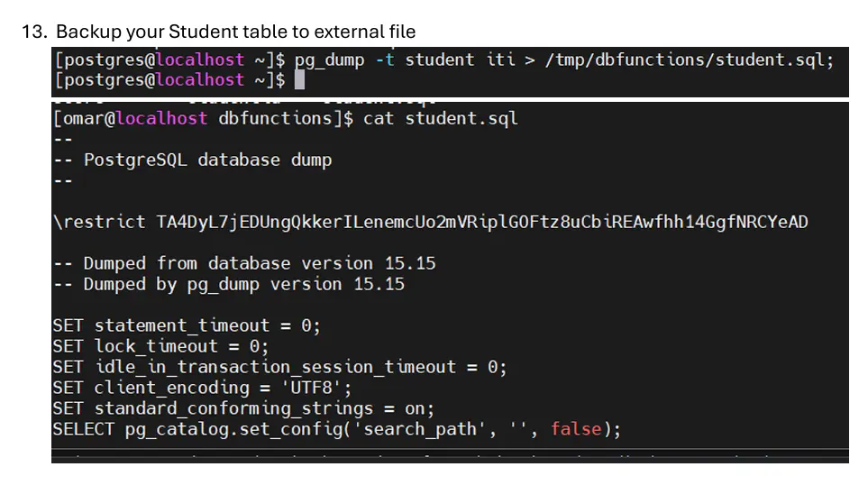This screenshot has width=868, height=485.
Task: Click the "cat student.sql" command
Action: click(441, 118)
